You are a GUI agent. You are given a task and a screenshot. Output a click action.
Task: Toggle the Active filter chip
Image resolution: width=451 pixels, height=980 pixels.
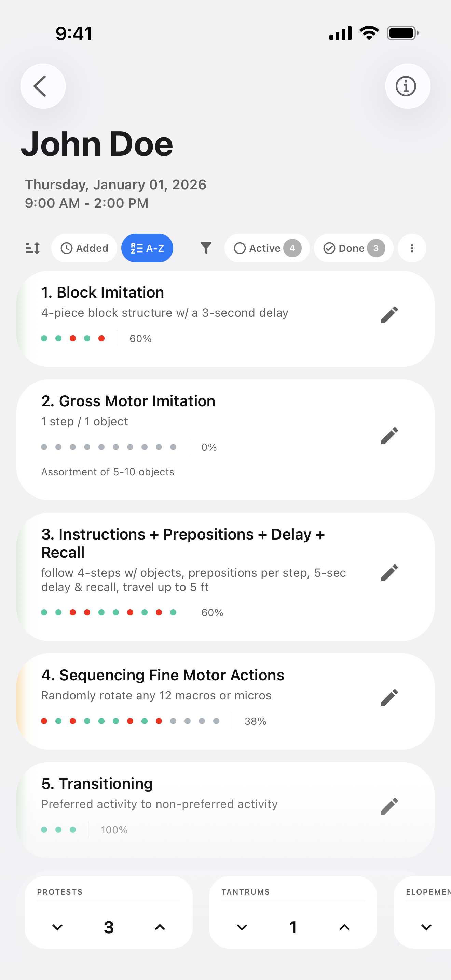click(x=266, y=248)
